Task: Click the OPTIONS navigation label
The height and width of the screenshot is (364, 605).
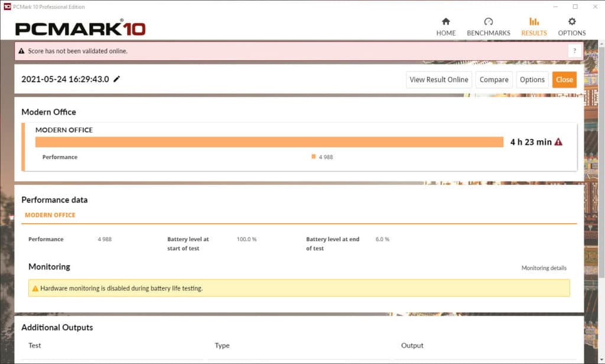Action: (571, 33)
